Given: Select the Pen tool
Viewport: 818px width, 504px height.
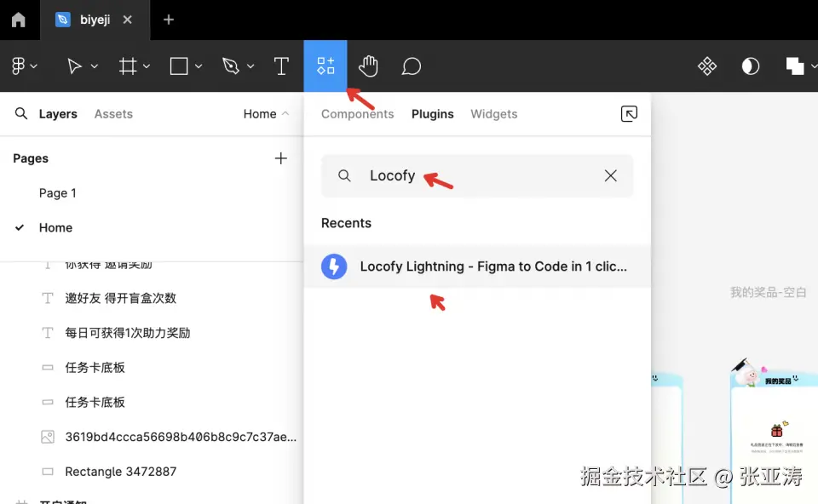Looking at the screenshot, I should [x=231, y=66].
